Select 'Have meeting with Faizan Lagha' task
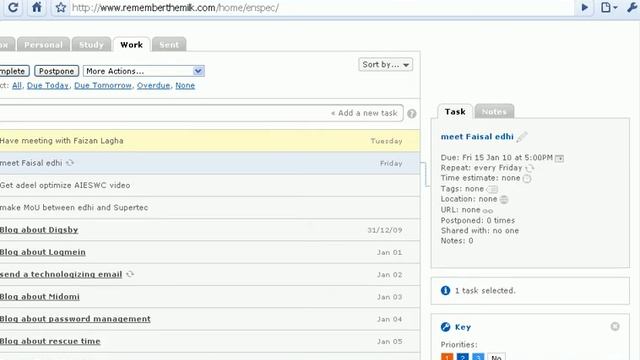Screen dimensions: 640x360 point(210,141)
